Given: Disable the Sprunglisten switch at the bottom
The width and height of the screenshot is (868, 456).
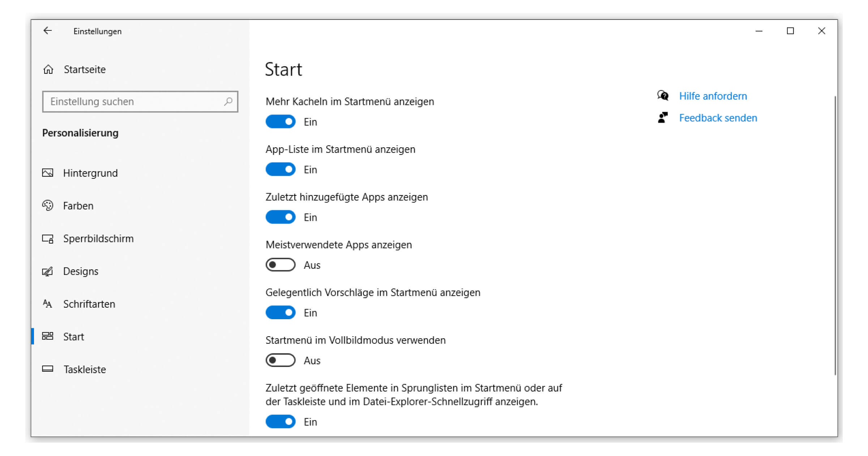Looking at the screenshot, I should click(281, 422).
